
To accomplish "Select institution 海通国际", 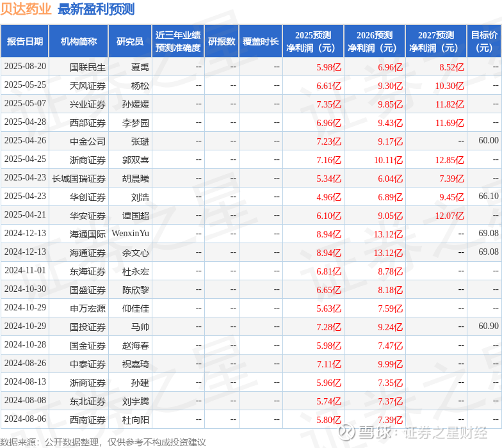I will tap(88, 234).
